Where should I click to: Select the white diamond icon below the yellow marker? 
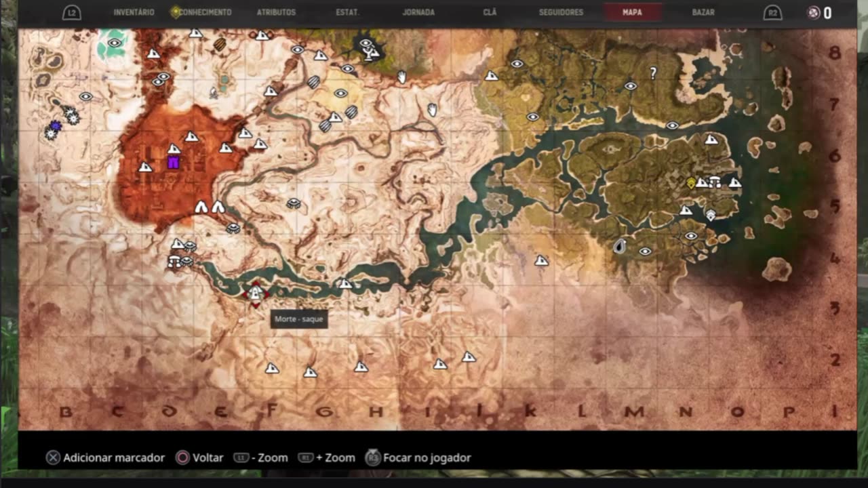pos(711,216)
